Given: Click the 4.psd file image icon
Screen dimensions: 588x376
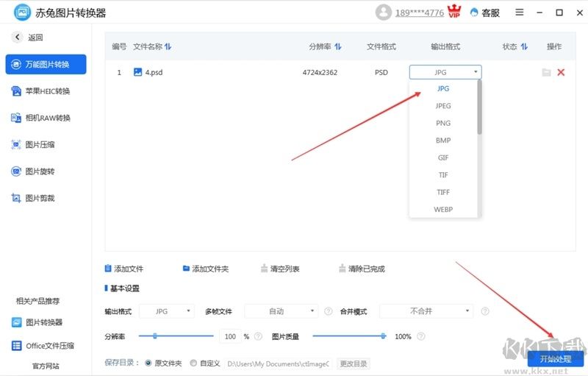Looking at the screenshot, I should pos(137,72).
